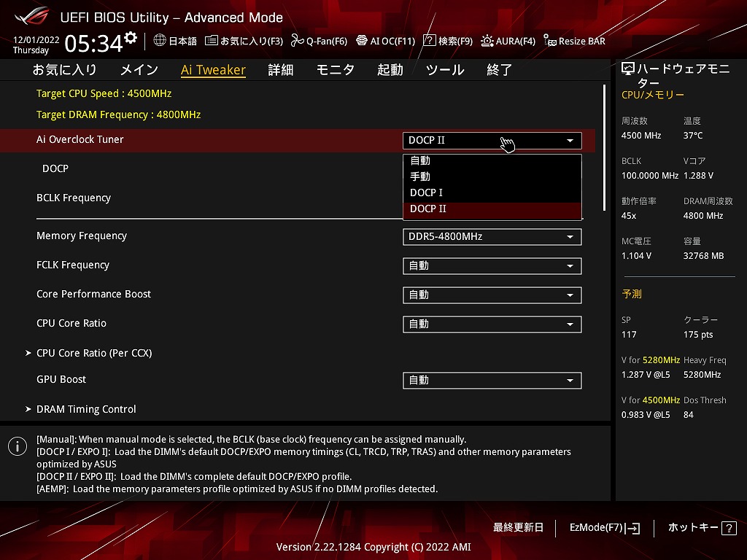Select the Ai Overclock Tuner row label
The width and height of the screenshot is (747, 560).
[x=80, y=139]
